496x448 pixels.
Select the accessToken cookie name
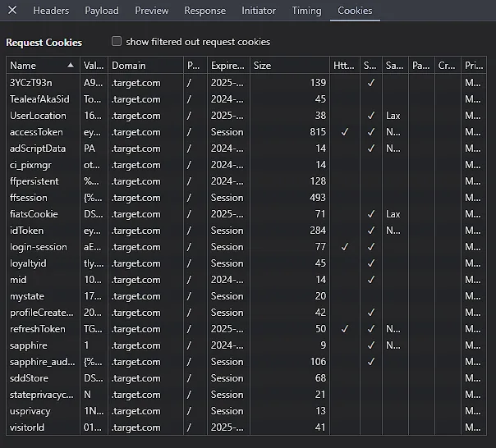click(36, 132)
